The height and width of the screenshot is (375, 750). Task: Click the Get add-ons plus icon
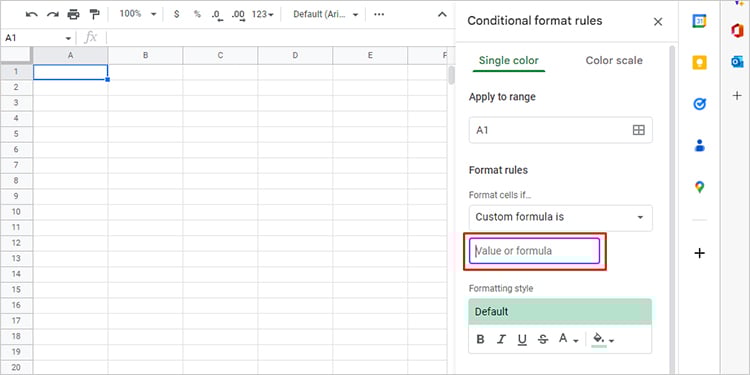click(699, 253)
